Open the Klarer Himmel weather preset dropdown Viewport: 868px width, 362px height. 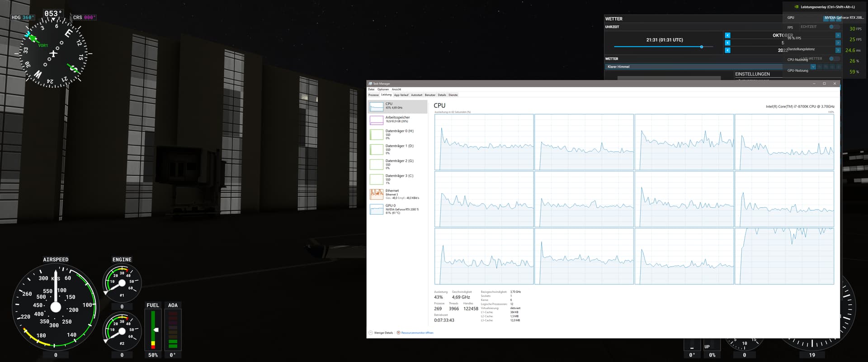[710, 67]
